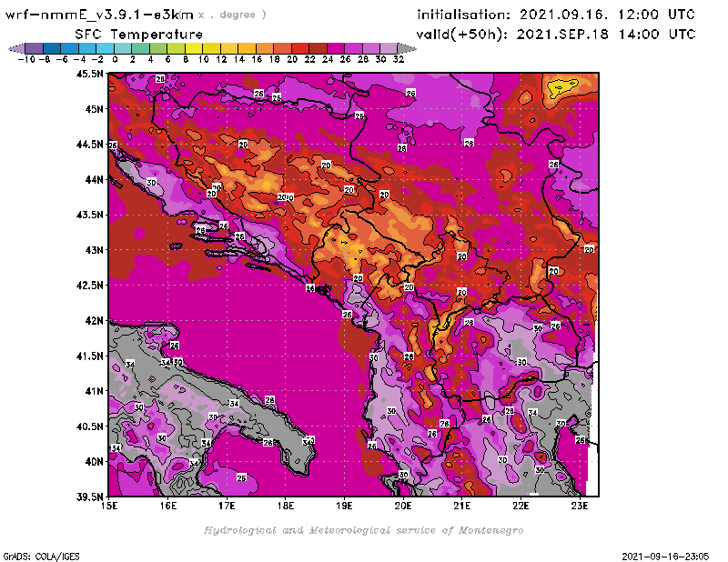
Task: Click the '40N' latitude label
Action: [x=95, y=462]
